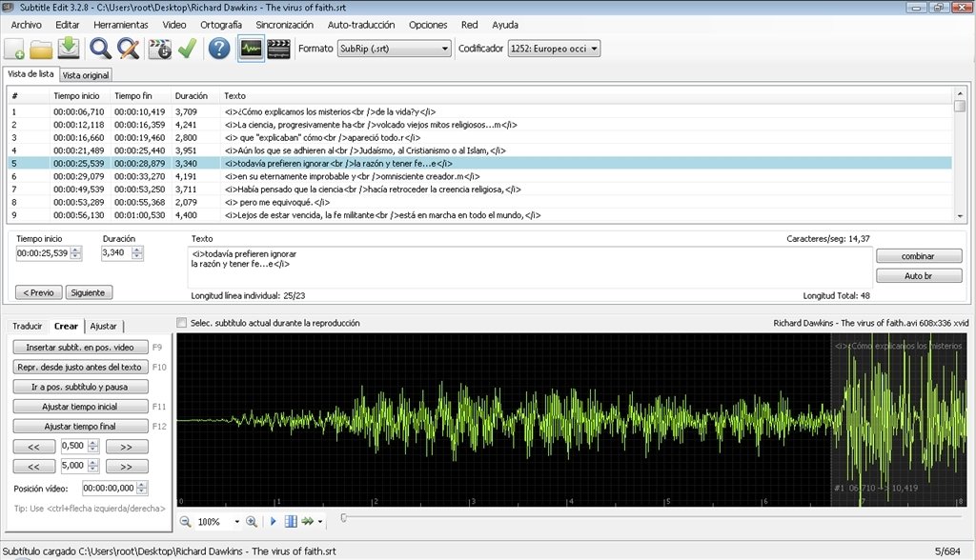
Task: Play the waveform selection
Action: coord(273,521)
